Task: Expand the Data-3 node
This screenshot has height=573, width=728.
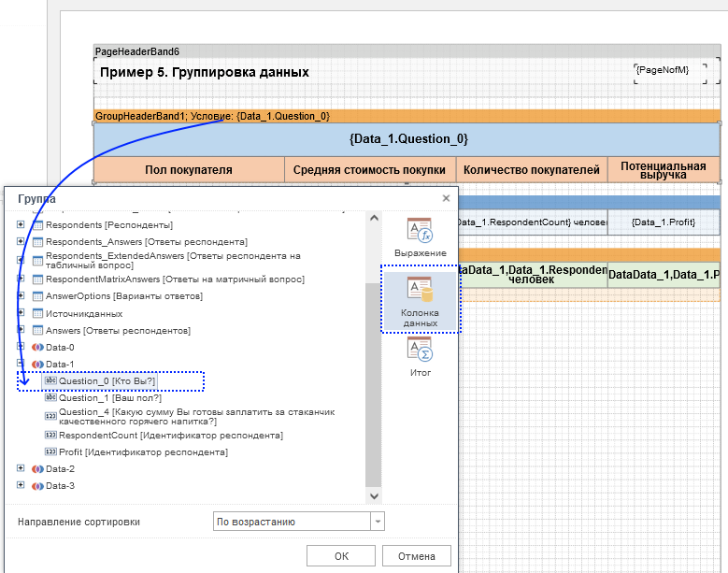Action: (x=21, y=486)
